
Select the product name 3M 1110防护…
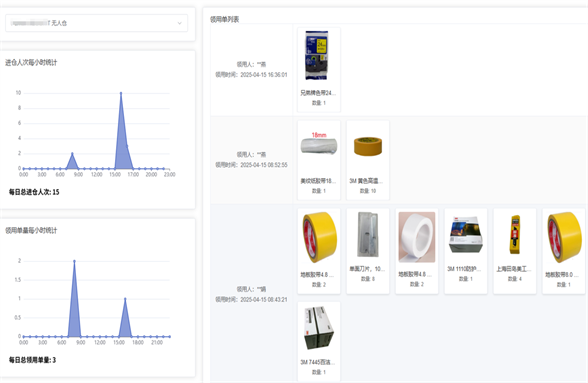(x=464, y=269)
